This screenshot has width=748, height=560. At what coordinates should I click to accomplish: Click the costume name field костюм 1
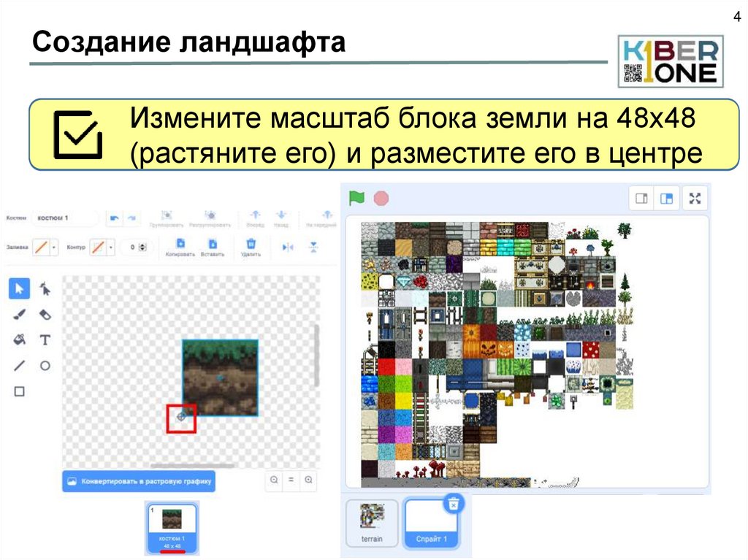(x=65, y=218)
